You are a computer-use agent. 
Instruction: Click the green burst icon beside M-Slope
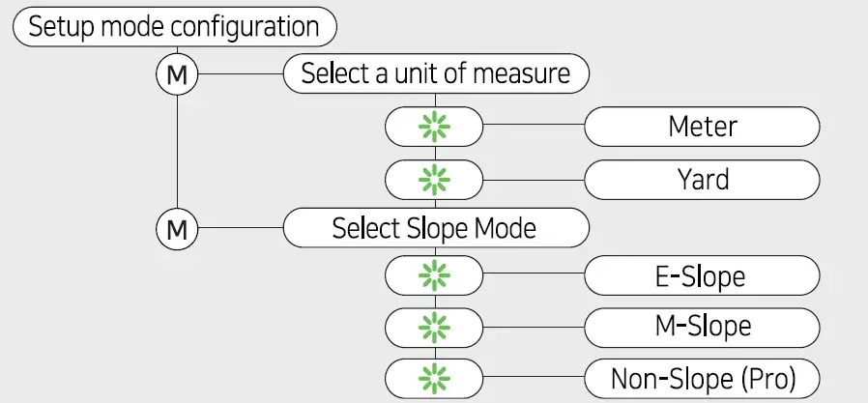434,326
